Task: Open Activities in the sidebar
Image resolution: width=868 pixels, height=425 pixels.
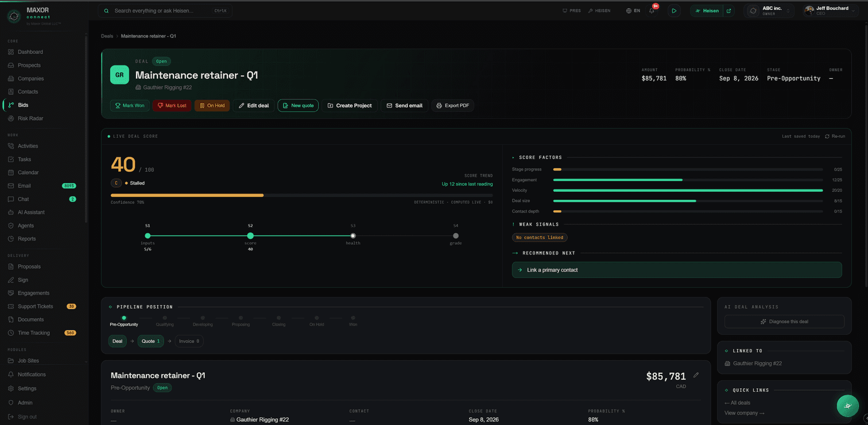Action: pos(28,146)
